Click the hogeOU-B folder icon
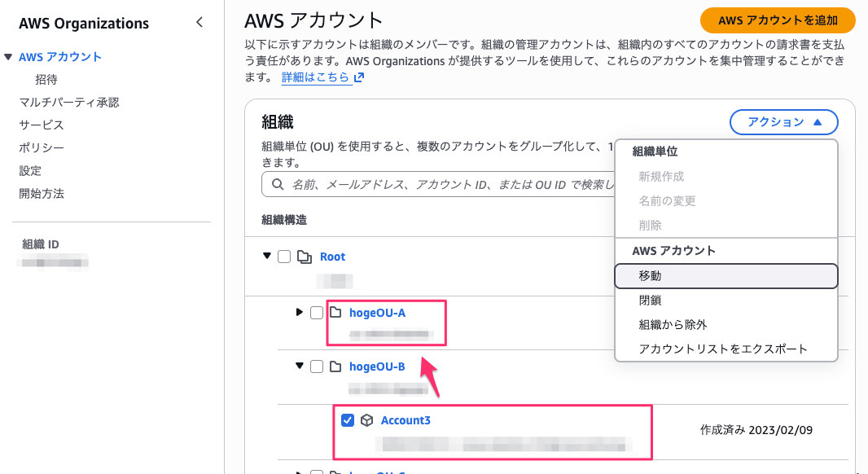Image resolution: width=868 pixels, height=474 pixels. pyautogui.click(x=335, y=366)
